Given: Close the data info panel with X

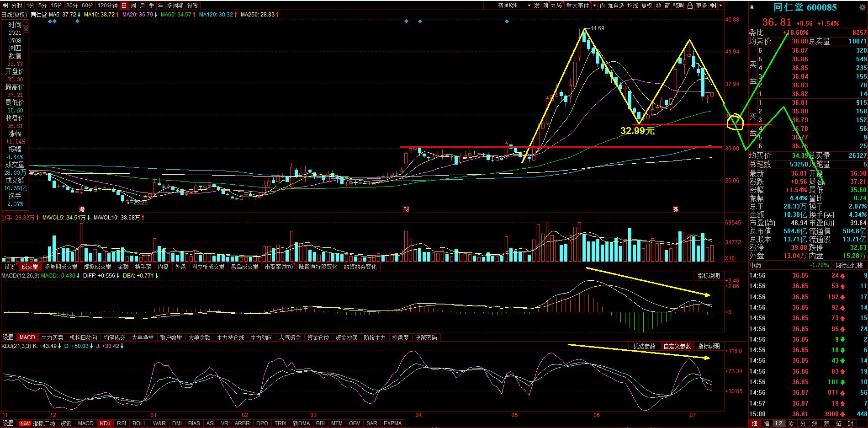Looking at the screenshot, I should click(x=26, y=22).
